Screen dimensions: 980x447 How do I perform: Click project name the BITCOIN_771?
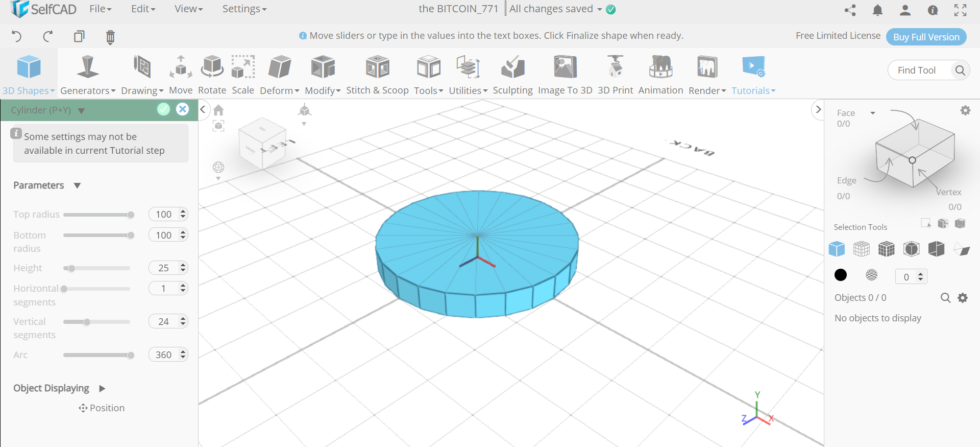[458, 9]
